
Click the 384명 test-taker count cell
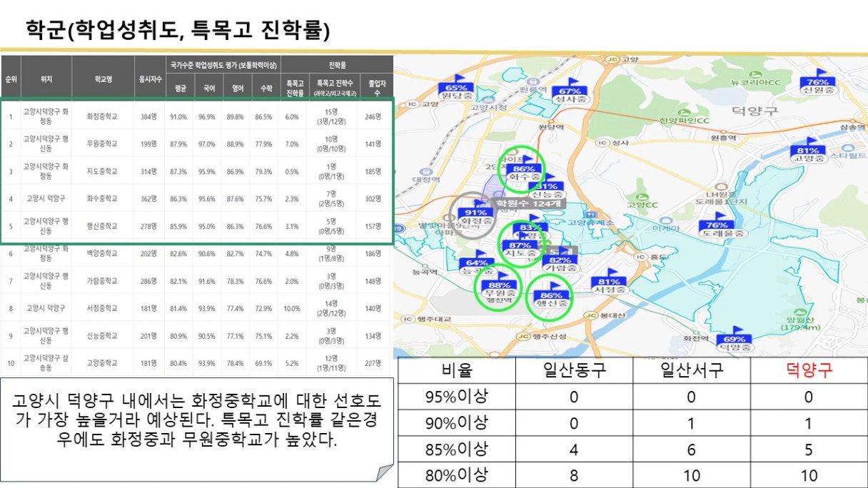[148, 116]
